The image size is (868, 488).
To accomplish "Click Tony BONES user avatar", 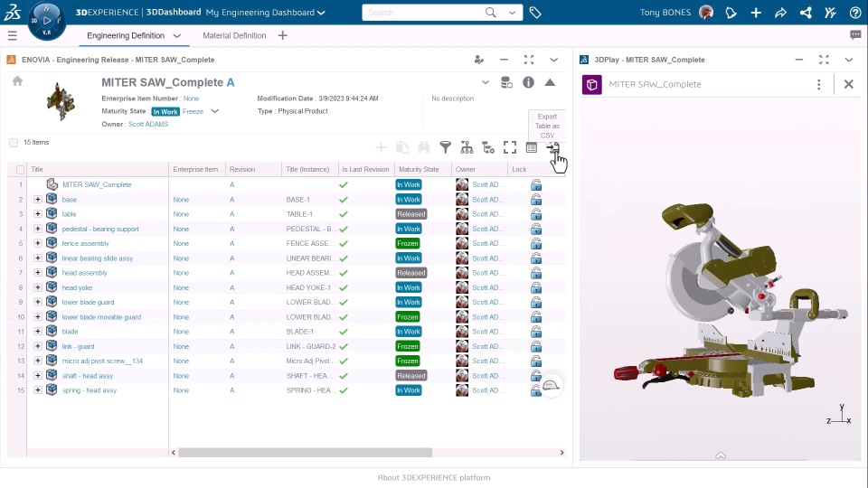I will [706, 12].
